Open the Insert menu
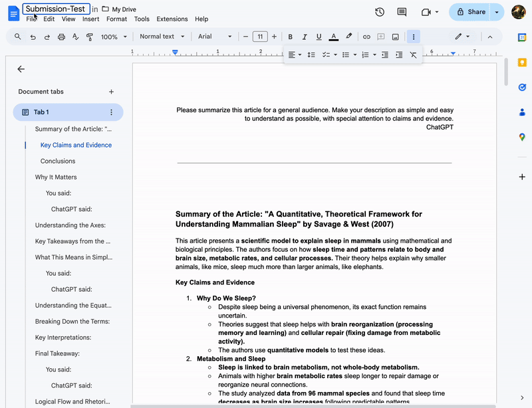The height and width of the screenshot is (408, 532). [x=90, y=19]
